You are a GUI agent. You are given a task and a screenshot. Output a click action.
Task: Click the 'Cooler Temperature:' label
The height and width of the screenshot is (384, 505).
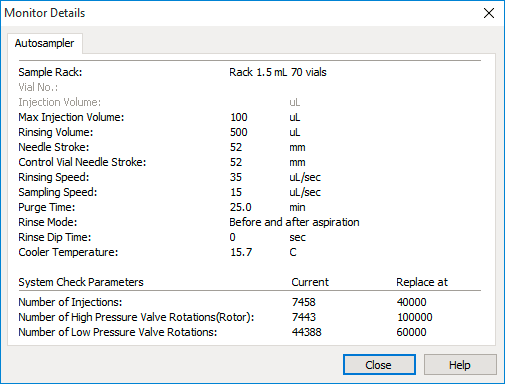(x=68, y=252)
